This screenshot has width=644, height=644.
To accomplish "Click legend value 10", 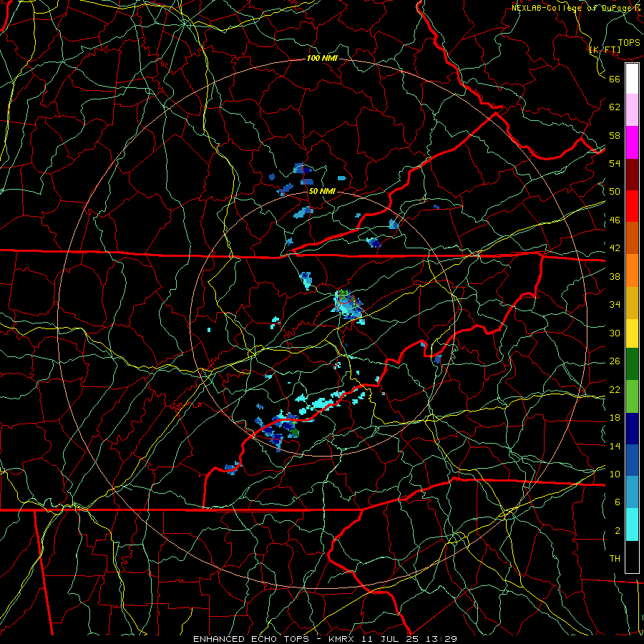I will [615, 474].
